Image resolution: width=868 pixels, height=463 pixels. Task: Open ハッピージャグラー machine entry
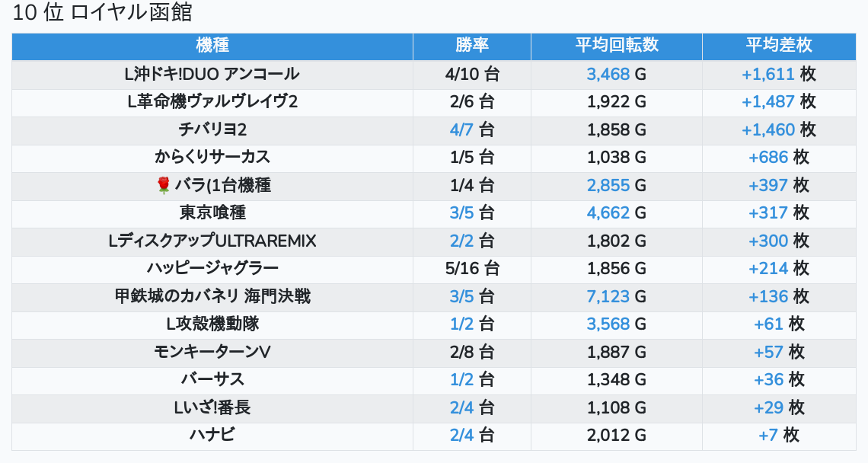pyautogui.click(x=212, y=268)
